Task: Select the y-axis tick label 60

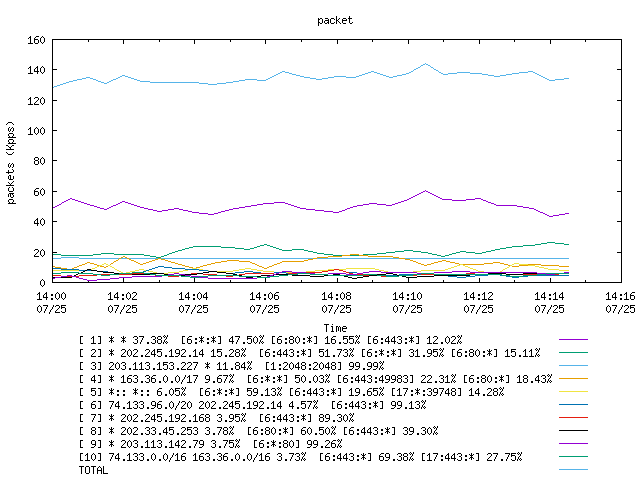Action: coord(39,191)
